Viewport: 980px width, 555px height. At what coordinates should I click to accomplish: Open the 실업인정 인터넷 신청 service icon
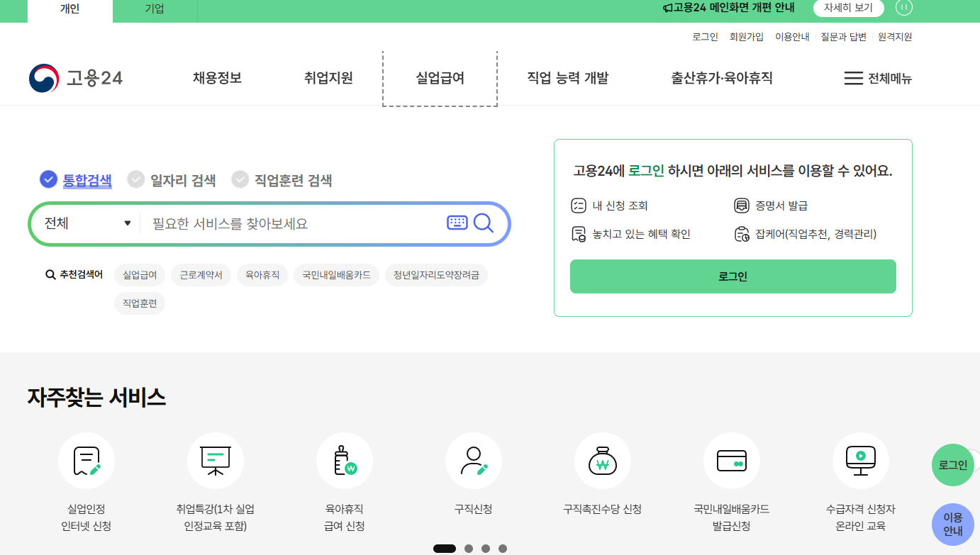coord(86,461)
